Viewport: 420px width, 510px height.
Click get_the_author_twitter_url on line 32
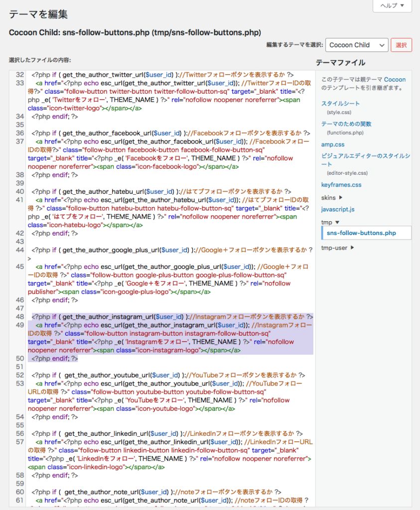click(x=104, y=75)
